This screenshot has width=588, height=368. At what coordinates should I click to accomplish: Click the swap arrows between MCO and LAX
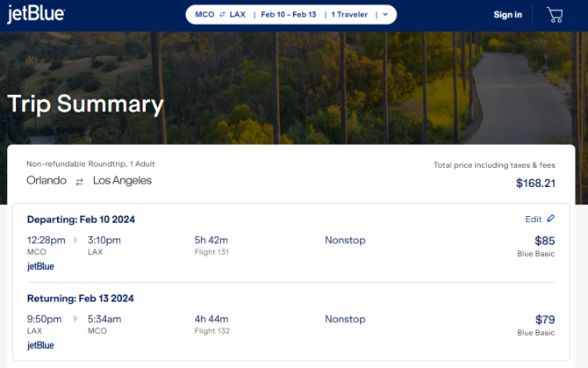pos(222,15)
